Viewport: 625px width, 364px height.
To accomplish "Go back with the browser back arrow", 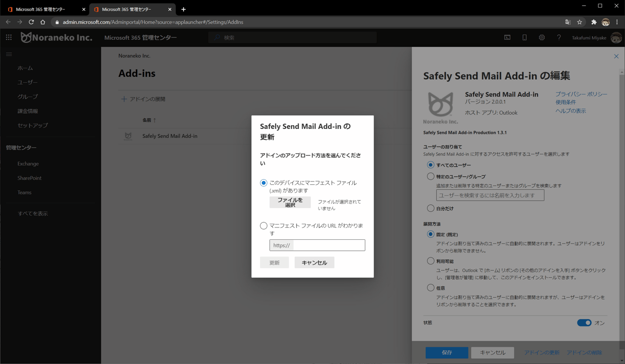I will click(8, 22).
